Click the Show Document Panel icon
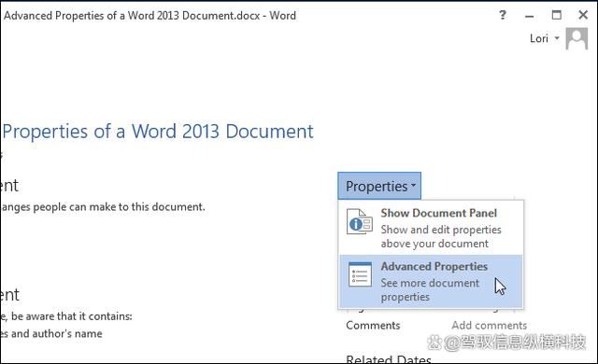This screenshot has height=364, width=598. tap(359, 221)
